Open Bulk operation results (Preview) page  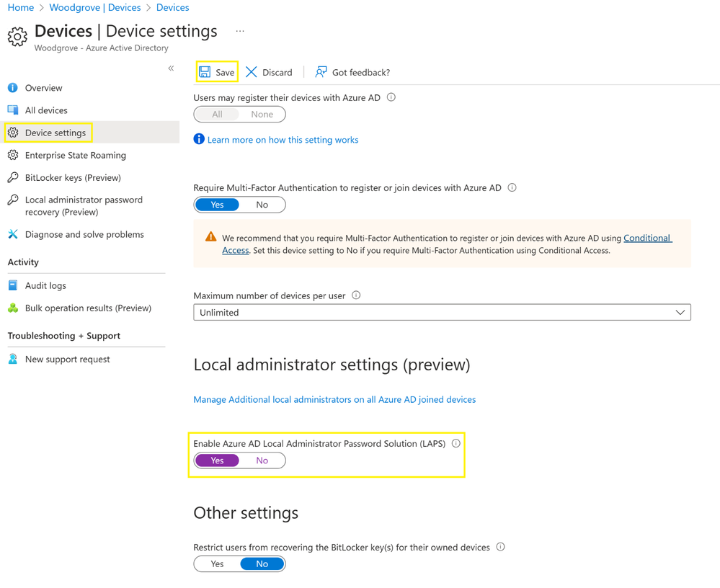click(x=88, y=308)
